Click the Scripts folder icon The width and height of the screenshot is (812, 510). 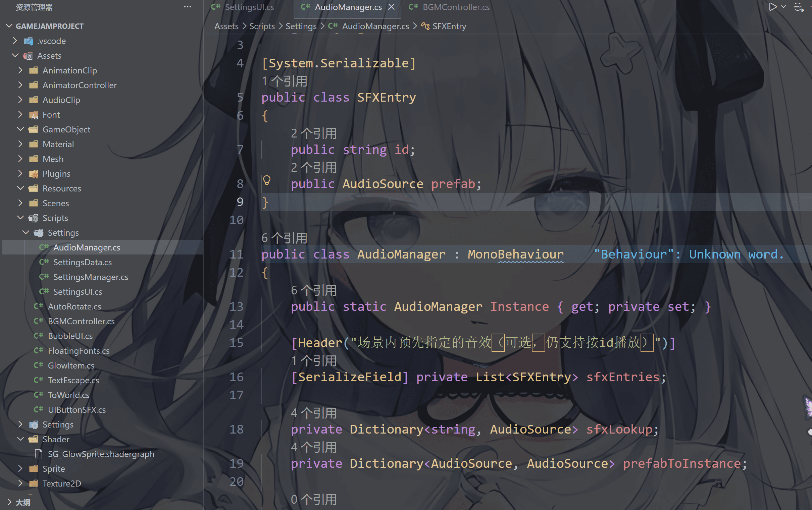[x=33, y=218]
